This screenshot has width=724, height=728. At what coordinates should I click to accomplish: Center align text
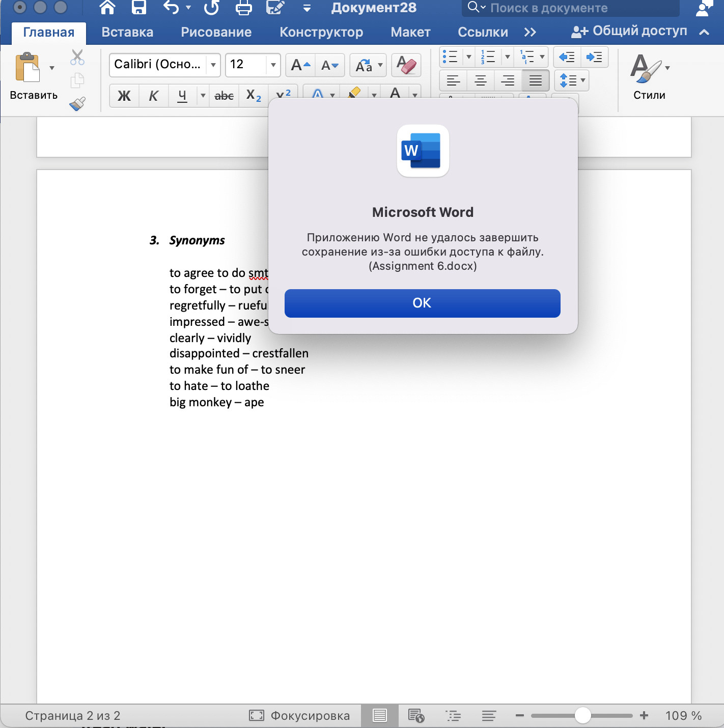(x=481, y=80)
